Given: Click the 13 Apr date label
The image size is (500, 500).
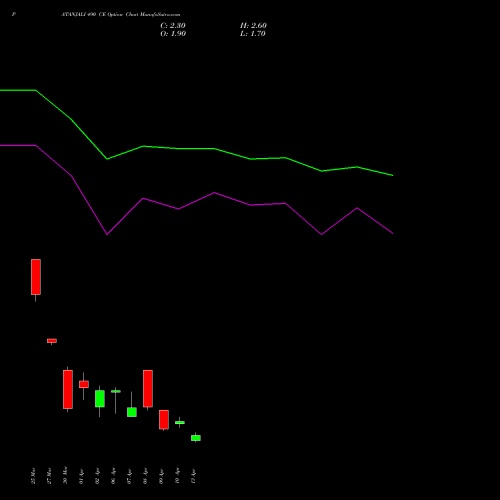Looking at the screenshot, I should [x=193, y=476].
